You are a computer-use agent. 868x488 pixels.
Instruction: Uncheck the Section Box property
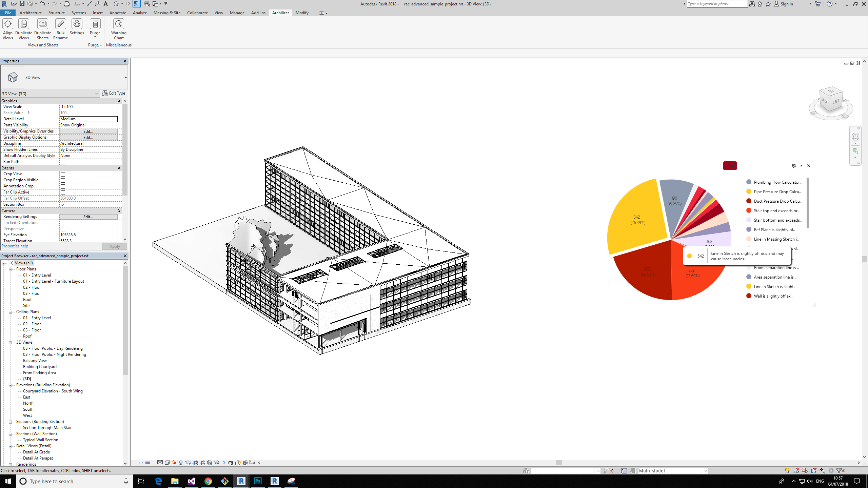[x=63, y=205]
